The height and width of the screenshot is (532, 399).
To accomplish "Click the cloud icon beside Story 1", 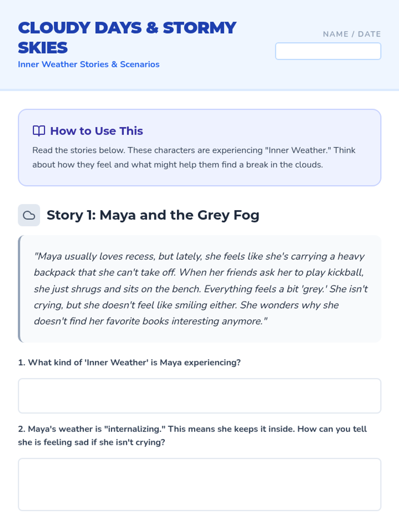I will click(x=29, y=215).
